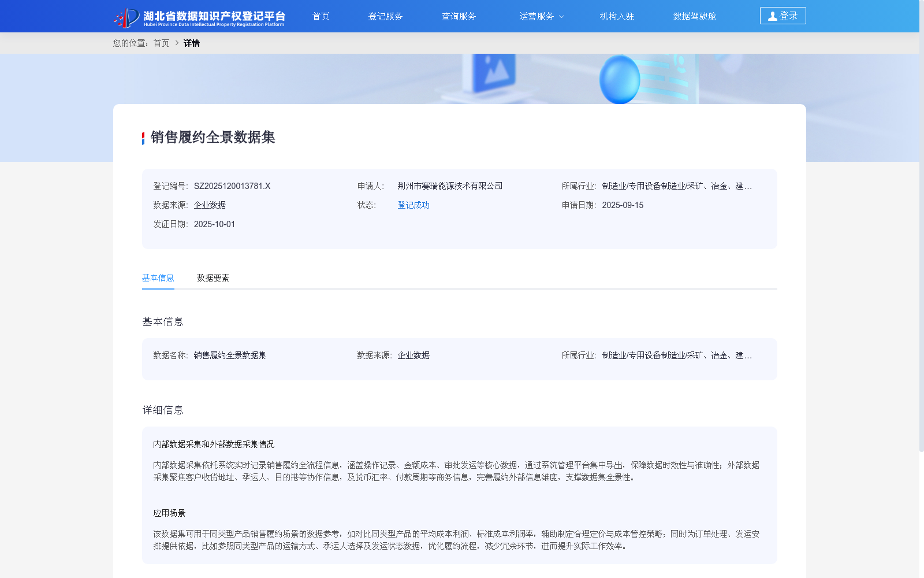This screenshot has height=578, width=924.
Task: Click the 登录 button
Action: pos(783,16)
